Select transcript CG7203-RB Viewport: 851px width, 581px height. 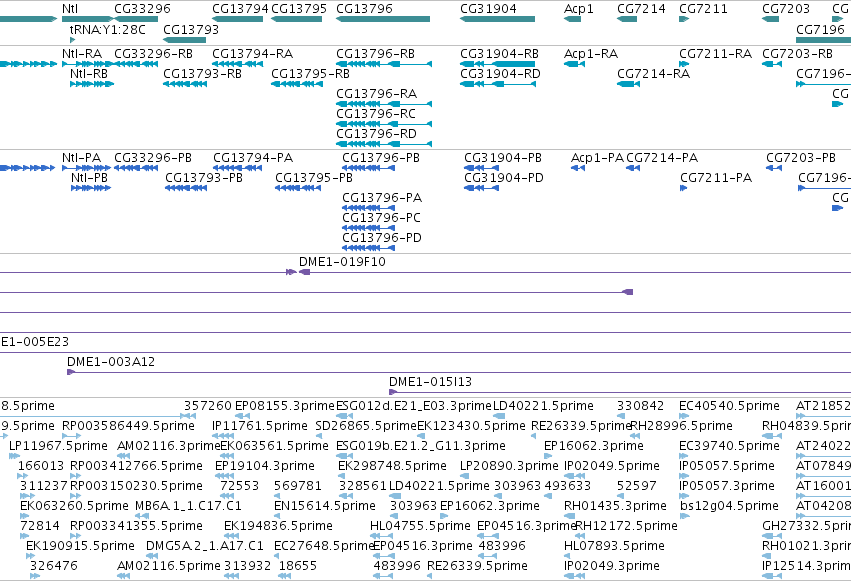pyautogui.click(x=772, y=64)
